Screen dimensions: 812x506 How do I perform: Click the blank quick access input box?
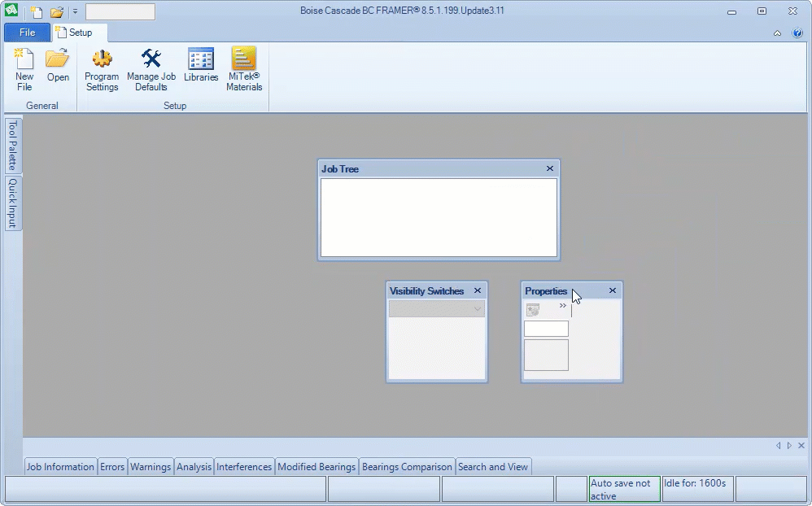(x=120, y=11)
